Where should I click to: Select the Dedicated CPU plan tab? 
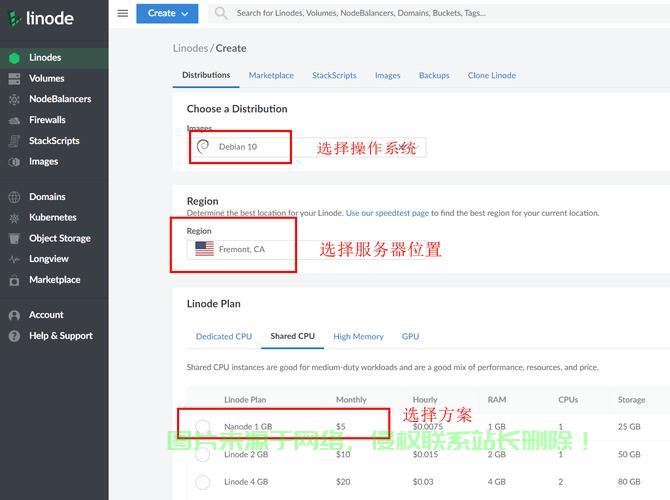tap(224, 337)
